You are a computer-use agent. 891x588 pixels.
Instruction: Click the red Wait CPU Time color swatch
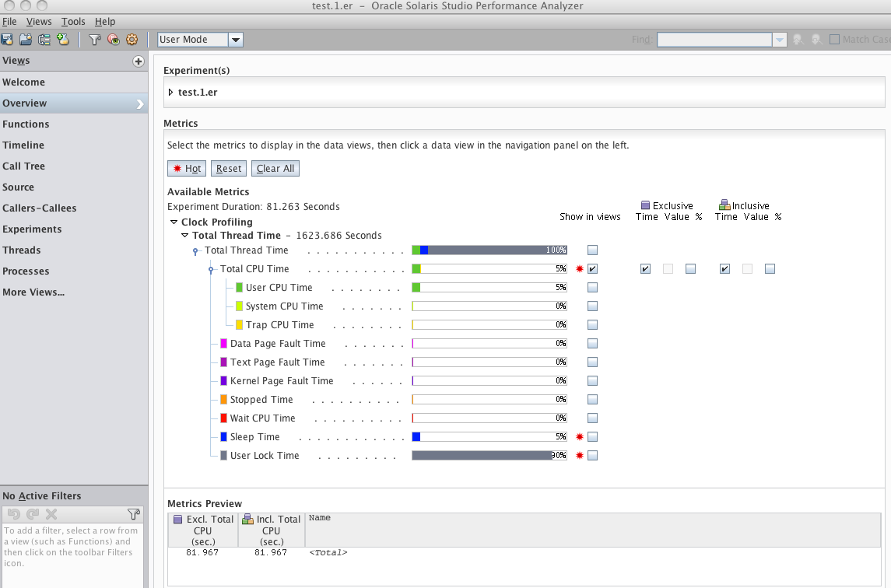point(224,418)
